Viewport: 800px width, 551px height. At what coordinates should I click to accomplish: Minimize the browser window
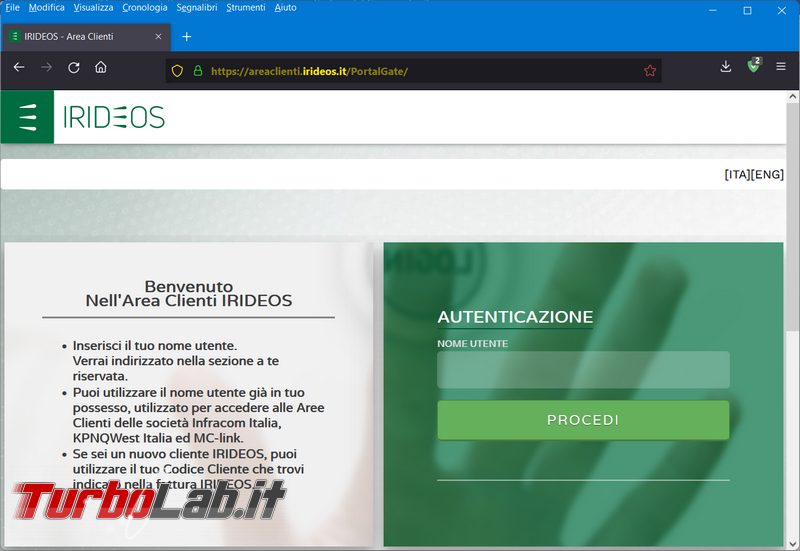click(713, 10)
